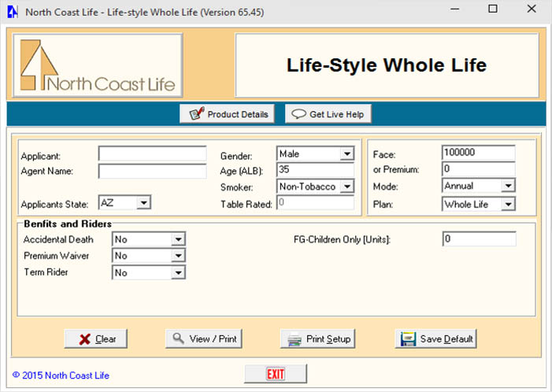Viewport: 552px width, 392px height.
Task: Close the North Coast Life window
Action: coord(532,9)
